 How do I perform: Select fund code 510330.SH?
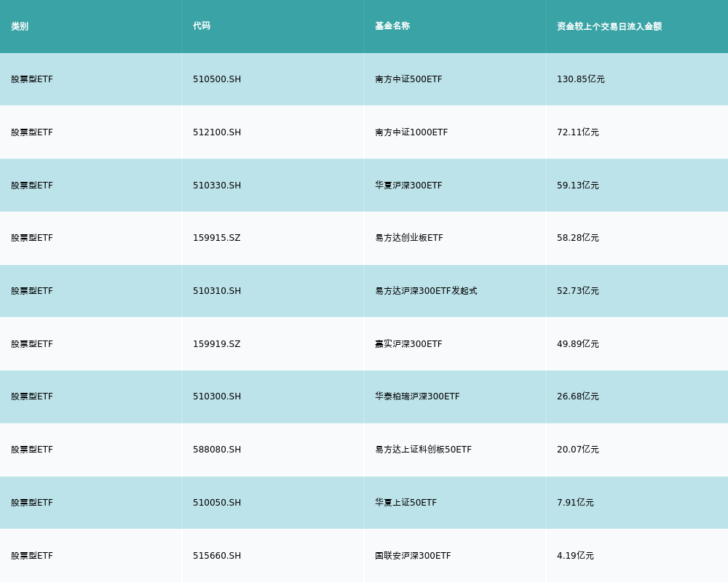217,186
